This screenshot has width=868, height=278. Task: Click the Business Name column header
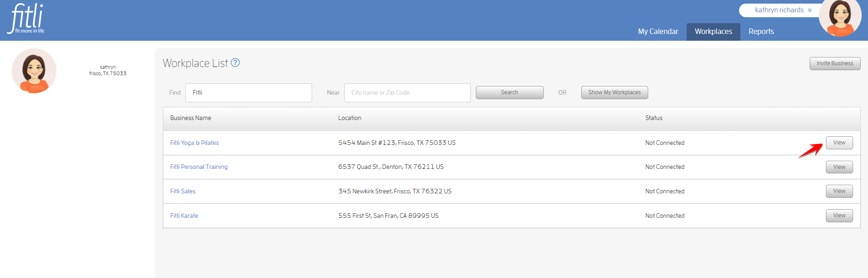point(191,118)
